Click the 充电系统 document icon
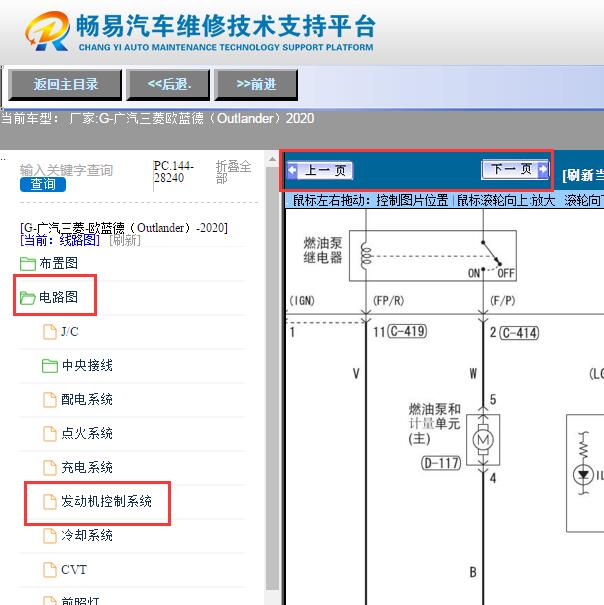Screen dimensions: 604x605 (x=49, y=468)
